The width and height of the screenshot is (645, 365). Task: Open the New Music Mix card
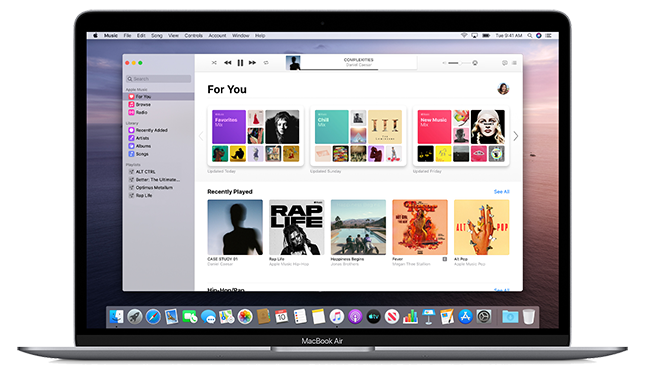pyautogui.click(x=461, y=136)
